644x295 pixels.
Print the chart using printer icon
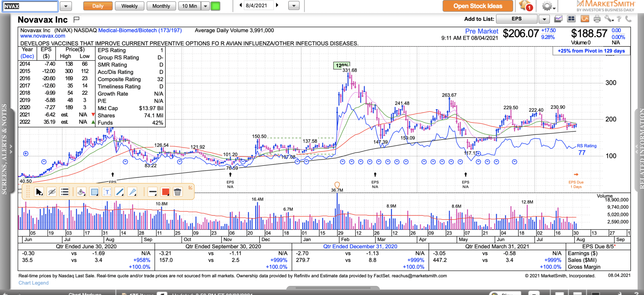click(x=597, y=19)
